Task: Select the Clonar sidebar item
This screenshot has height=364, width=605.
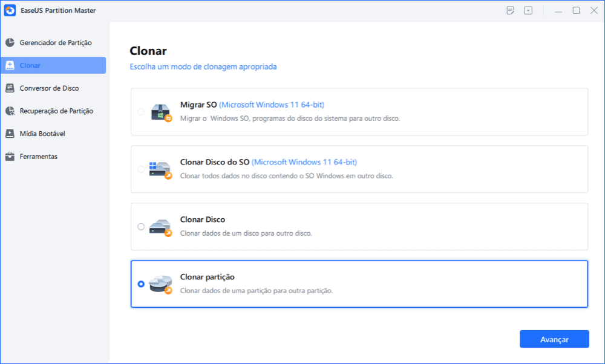Action: tap(53, 65)
